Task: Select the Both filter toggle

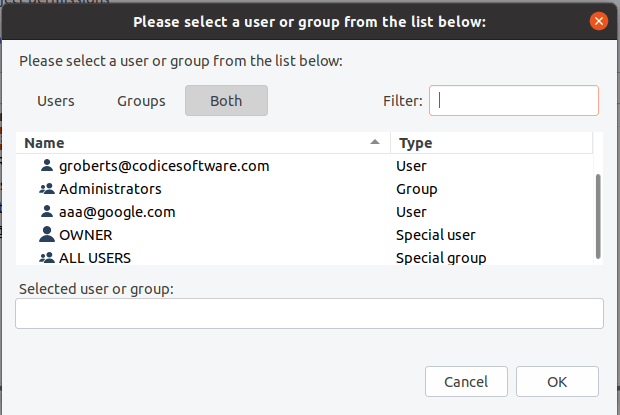Action: (x=226, y=101)
